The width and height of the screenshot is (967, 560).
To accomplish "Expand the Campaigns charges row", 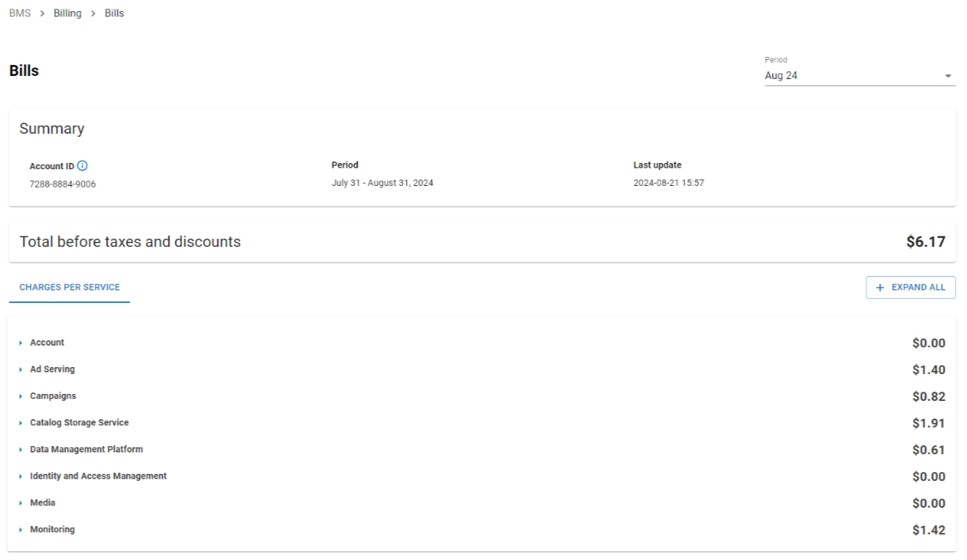I will point(53,396).
